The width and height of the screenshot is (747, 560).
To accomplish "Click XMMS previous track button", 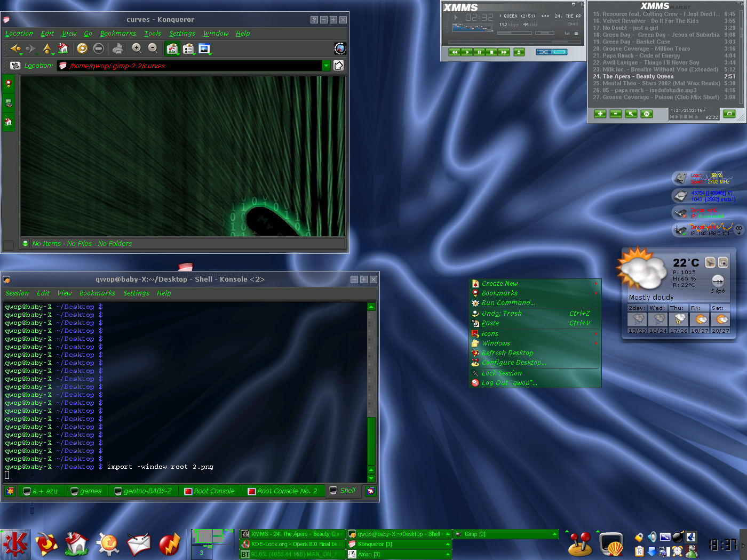I will pyautogui.click(x=454, y=52).
